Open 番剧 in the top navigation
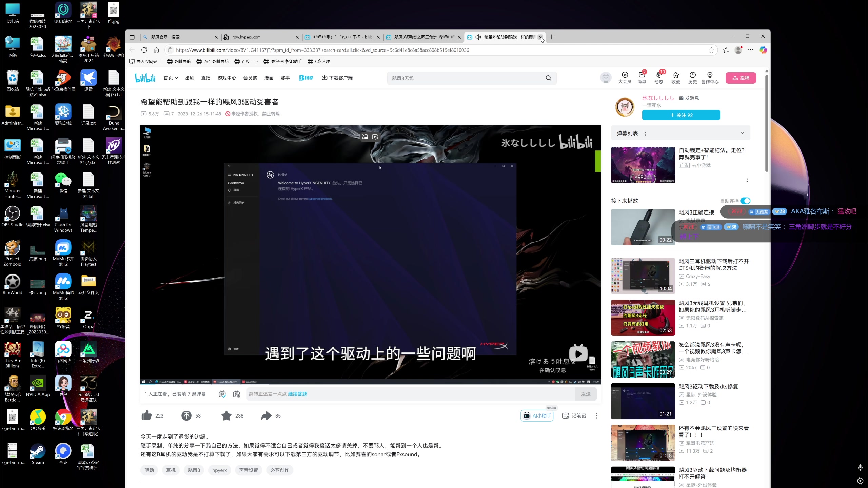Screen dimensions: 868x488 190,78
